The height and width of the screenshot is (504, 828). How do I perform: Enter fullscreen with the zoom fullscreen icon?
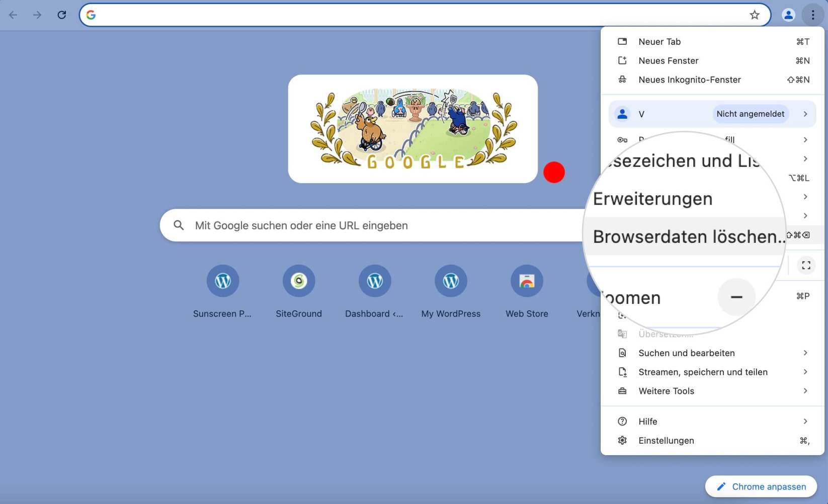pos(806,265)
